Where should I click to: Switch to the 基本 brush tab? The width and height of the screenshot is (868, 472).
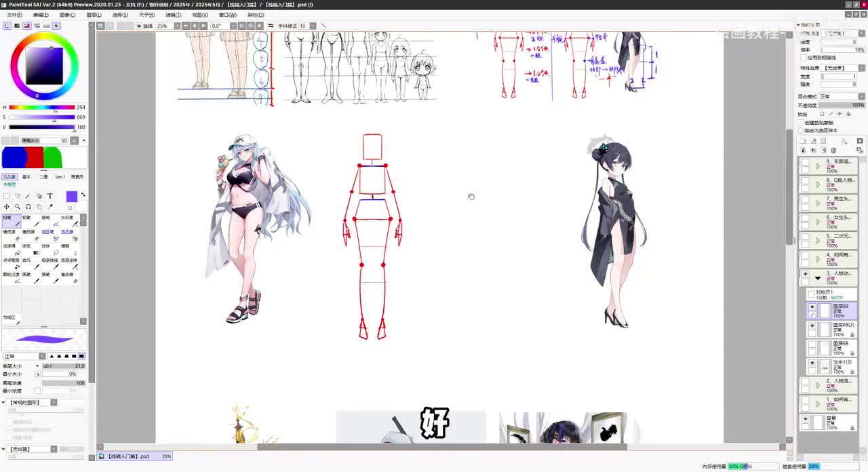pos(26,177)
